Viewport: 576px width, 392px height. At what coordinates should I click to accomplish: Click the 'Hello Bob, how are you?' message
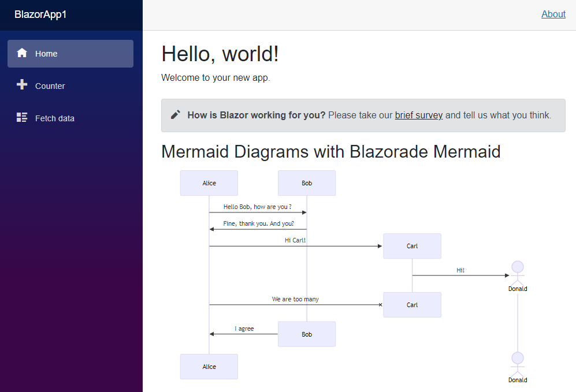(258, 206)
